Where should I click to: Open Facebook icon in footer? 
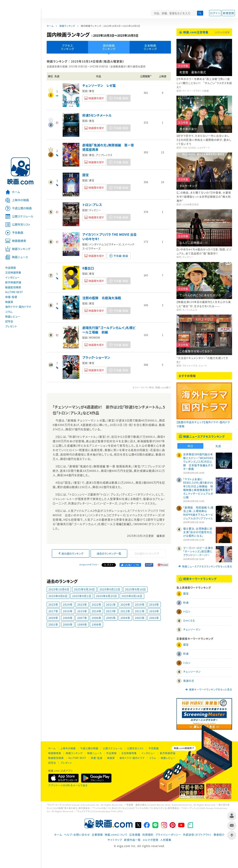pos(147,825)
